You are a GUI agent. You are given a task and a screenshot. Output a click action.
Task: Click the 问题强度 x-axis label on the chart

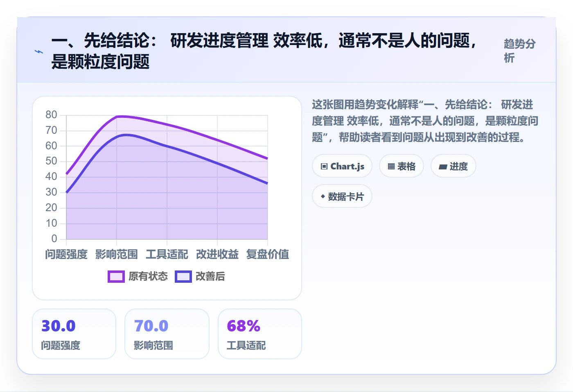coord(66,255)
